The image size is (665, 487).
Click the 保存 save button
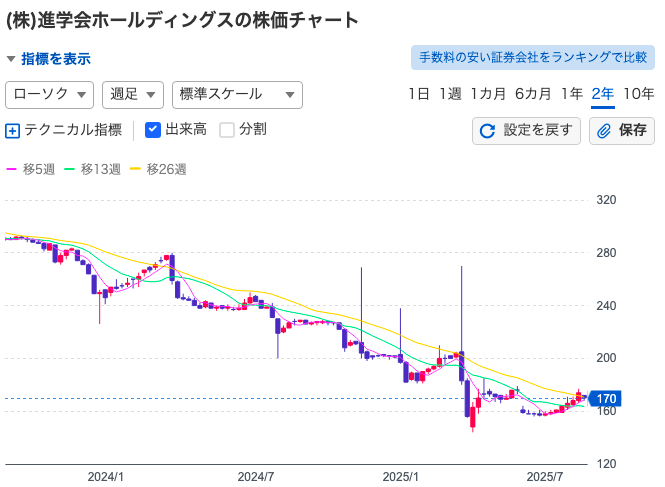tap(622, 131)
